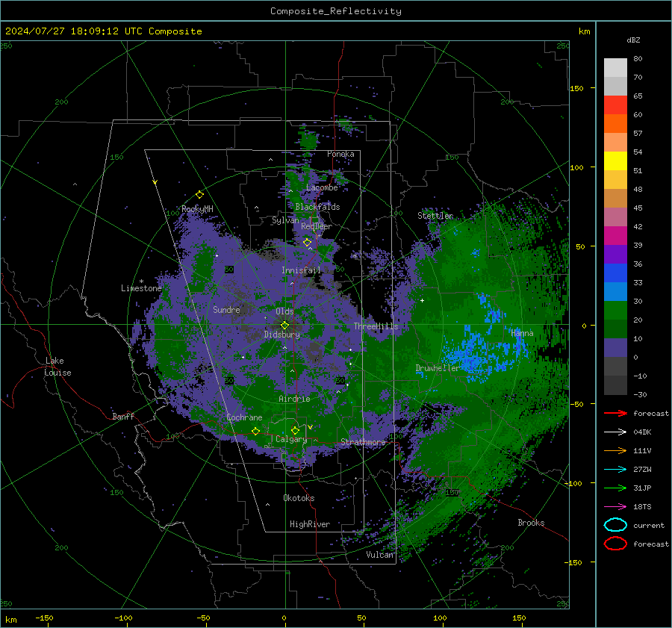Viewport: 672px width, 628px height.
Task: Click the 'Vulcan' map label
Action: (379, 555)
